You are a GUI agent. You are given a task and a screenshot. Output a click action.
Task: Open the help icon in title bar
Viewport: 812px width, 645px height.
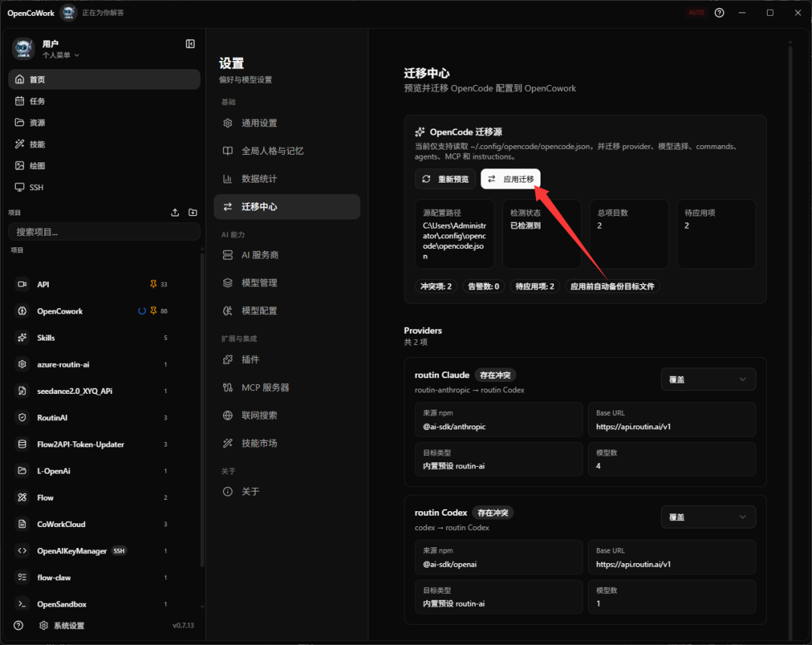pos(720,13)
